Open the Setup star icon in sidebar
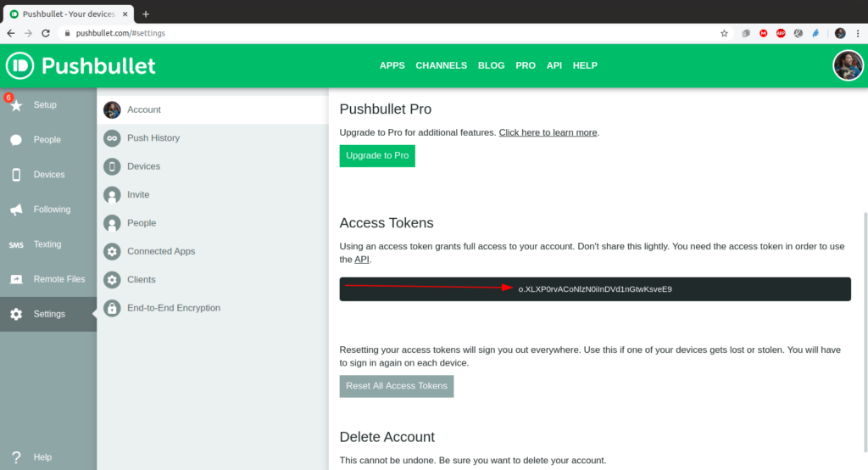Image resolution: width=868 pixels, height=470 pixels. pyautogui.click(x=17, y=105)
